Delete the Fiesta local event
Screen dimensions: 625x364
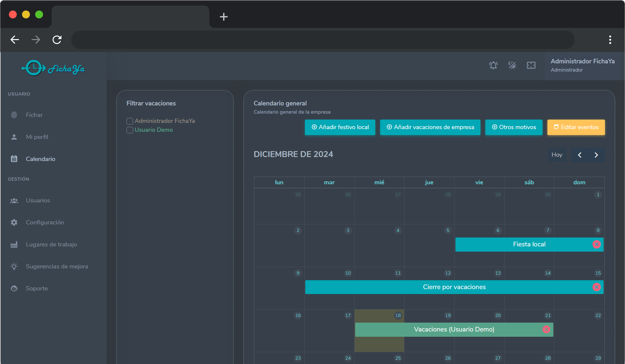click(596, 244)
